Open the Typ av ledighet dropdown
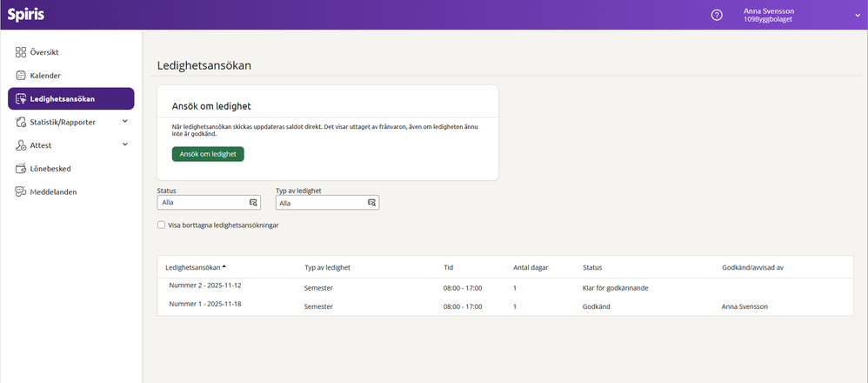The height and width of the screenshot is (383, 868). (327, 202)
